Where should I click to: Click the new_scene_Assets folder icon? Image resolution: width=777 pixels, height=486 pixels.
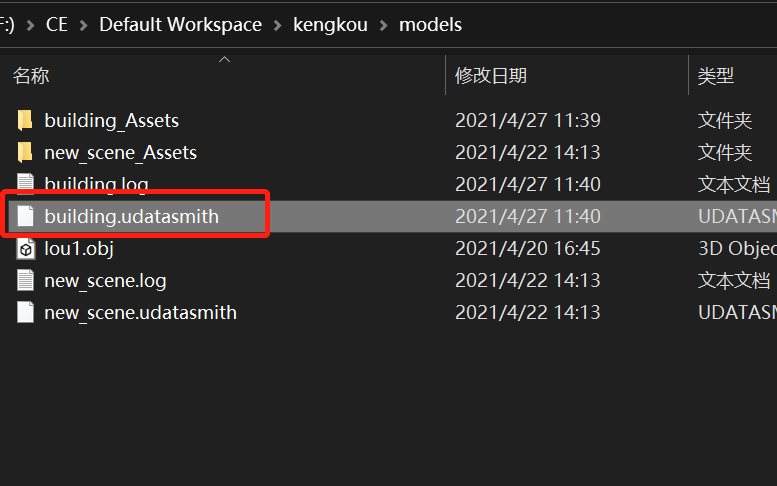coord(25,153)
